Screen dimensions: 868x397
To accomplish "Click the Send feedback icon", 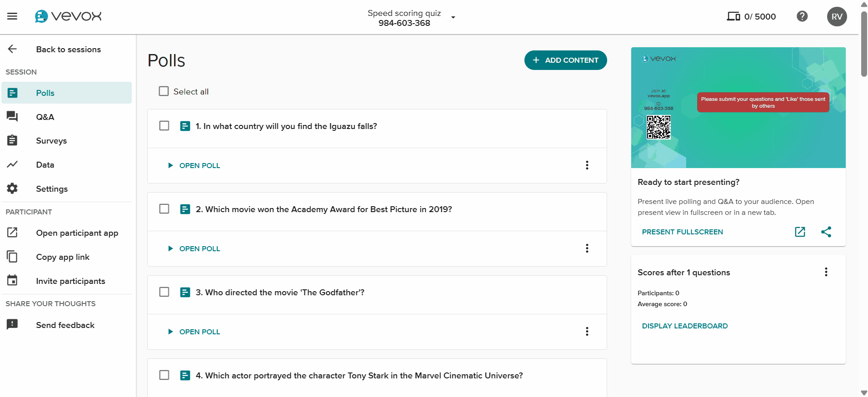I will (x=12, y=324).
